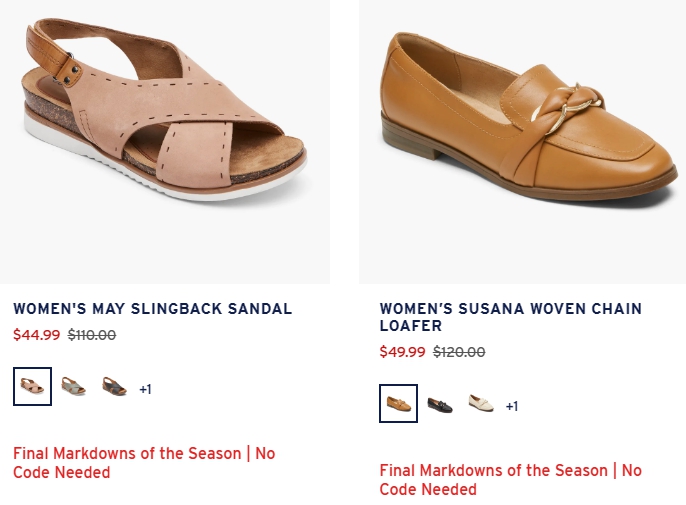Viewport: 686px width, 505px height.
Task: Pick the navy sandal color variant
Action: pos(114,386)
